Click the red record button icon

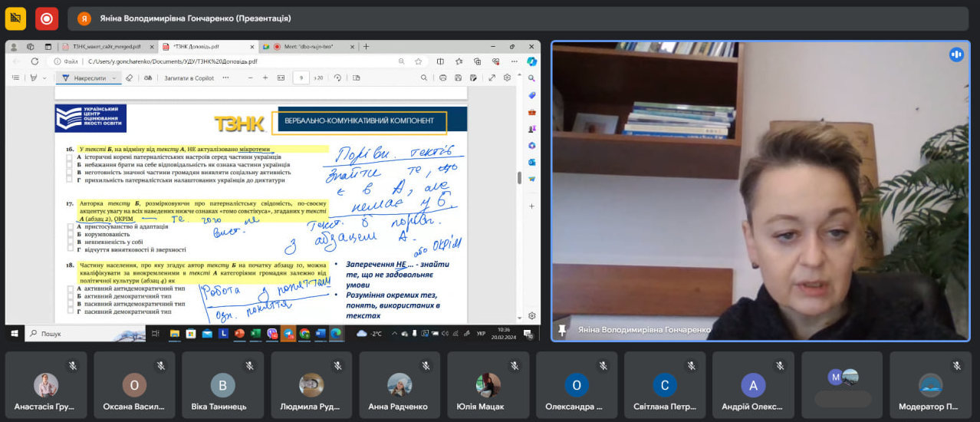point(47,18)
